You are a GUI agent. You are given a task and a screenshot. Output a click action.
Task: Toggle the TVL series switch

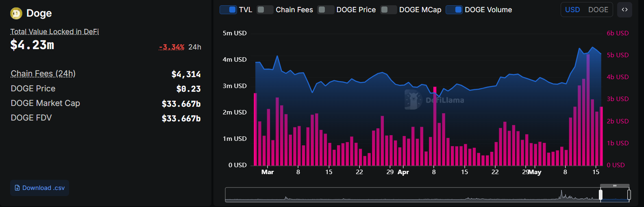228,10
